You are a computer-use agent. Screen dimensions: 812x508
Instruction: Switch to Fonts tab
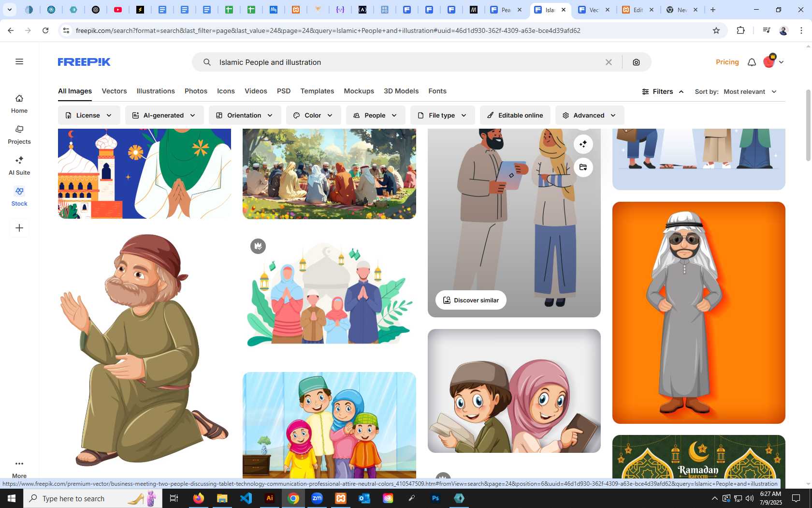click(437, 91)
